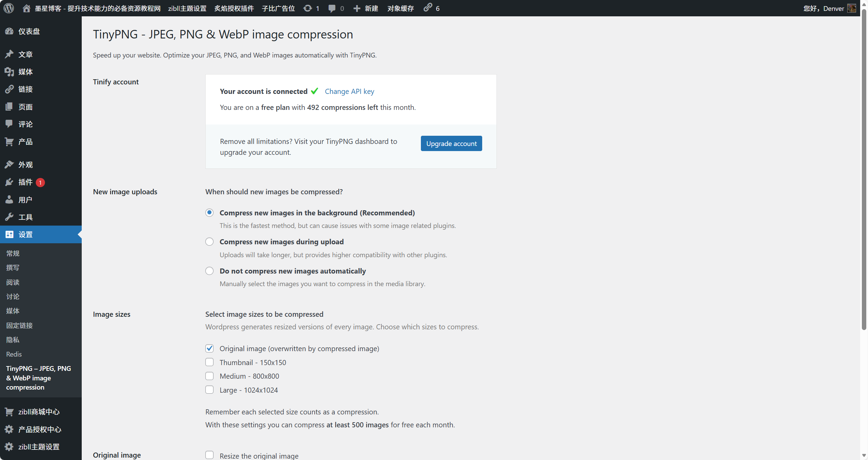Open comments bubble in admin bar
The width and height of the screenshot is (868, 460).
[x=332, y=8]
